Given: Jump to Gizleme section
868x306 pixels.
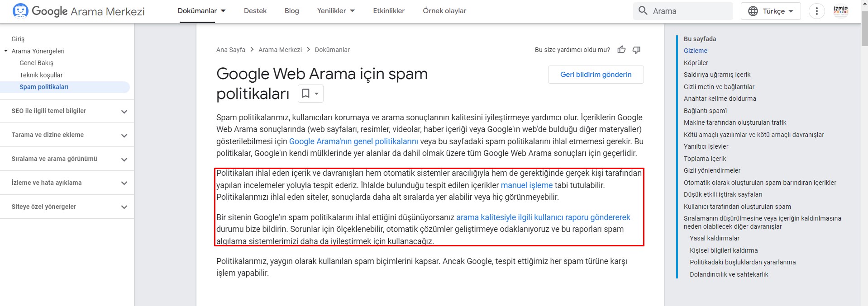Looking at the screenshot, I should tap(696, 51).
